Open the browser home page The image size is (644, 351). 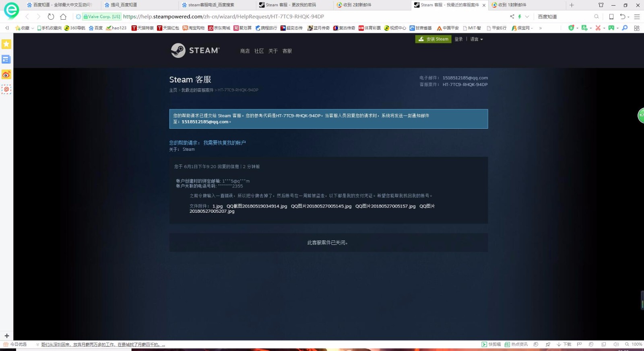click(63, 16)
